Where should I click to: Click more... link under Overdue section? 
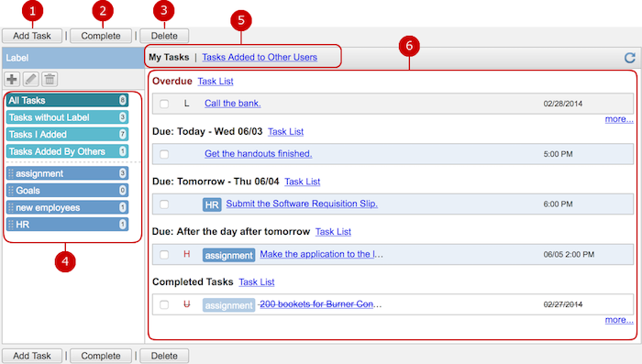pyautogui.click(x=619, y=119)
